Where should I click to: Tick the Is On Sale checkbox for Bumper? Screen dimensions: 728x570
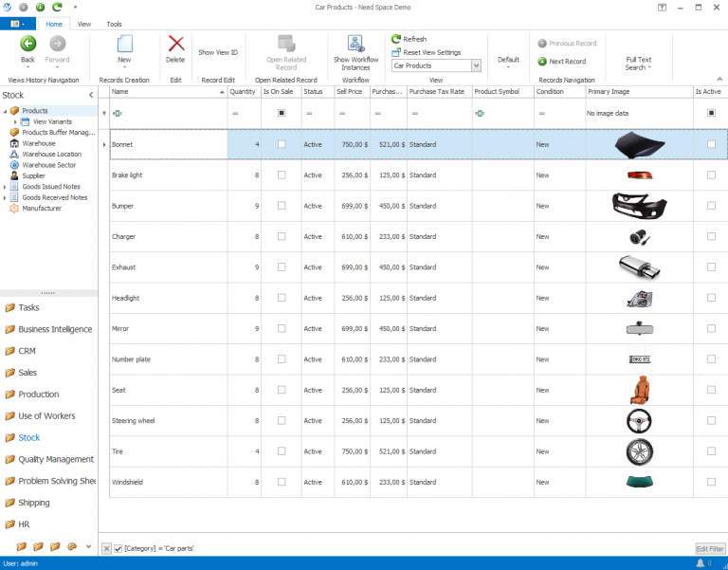(x=282, y=206)
